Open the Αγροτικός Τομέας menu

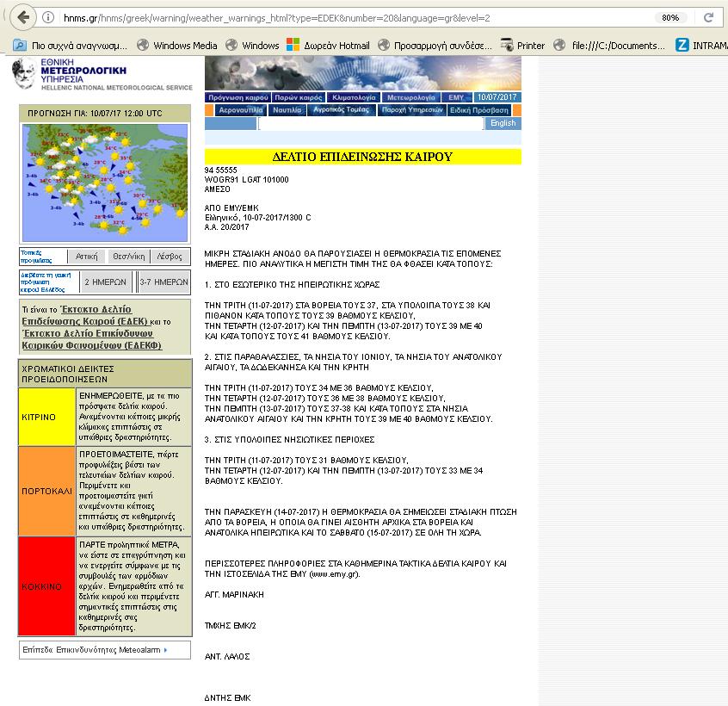[342, 110]
